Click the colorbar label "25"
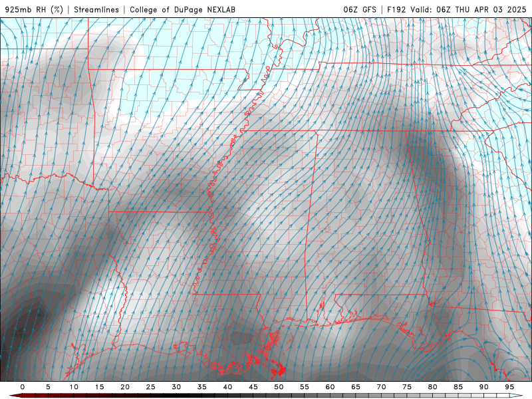This screenshot has width=532, height=399. [151, 387]
